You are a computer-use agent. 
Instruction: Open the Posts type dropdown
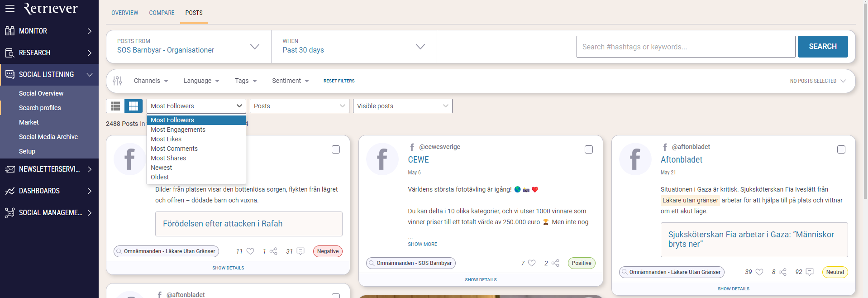(300, 106)
